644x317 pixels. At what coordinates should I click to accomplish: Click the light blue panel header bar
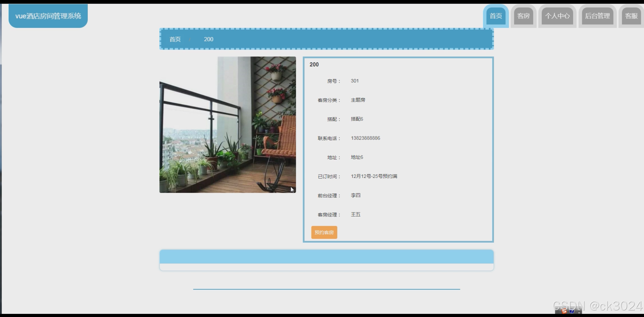326,257
